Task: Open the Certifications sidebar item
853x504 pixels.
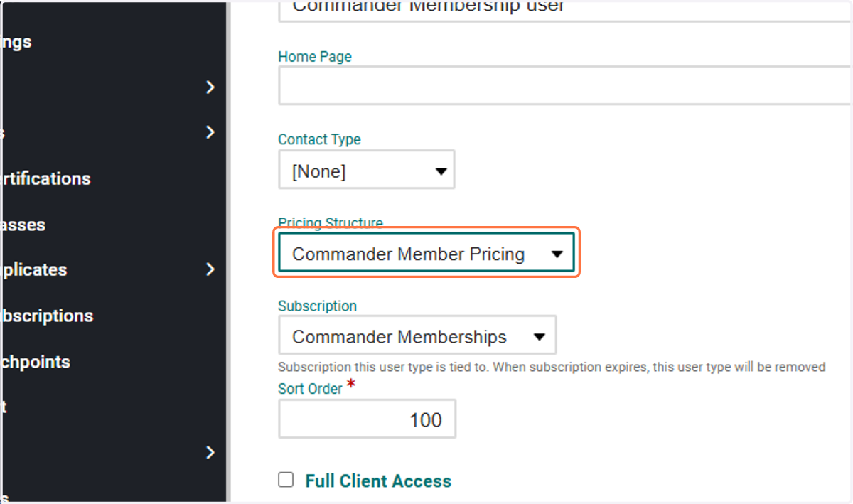Action: [45, 178]
